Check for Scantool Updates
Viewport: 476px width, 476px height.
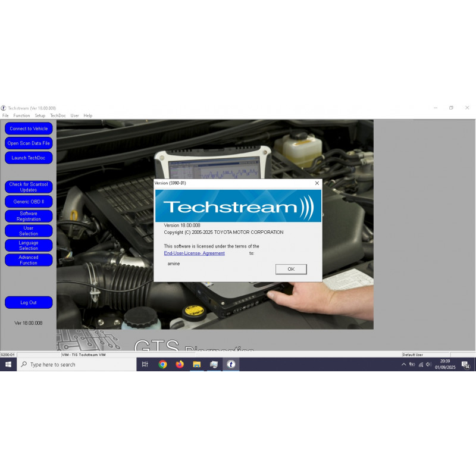pyautogui.click(x=29, y=187)
